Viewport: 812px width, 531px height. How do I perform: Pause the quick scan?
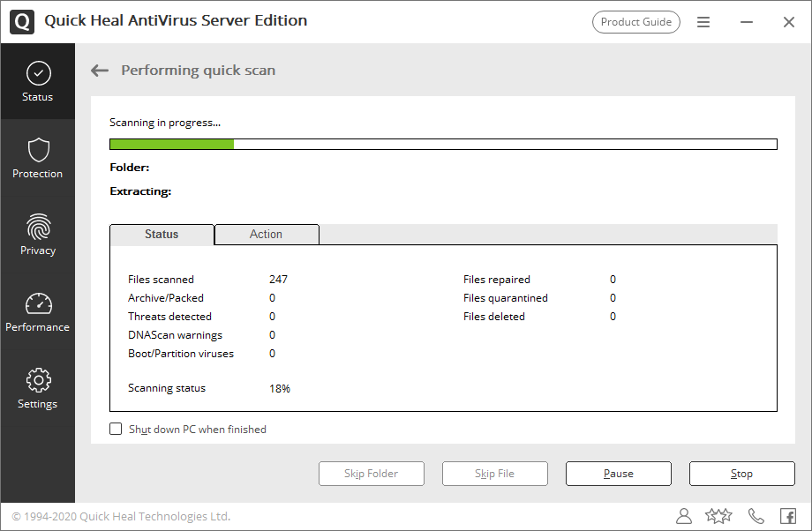[619, 474]
